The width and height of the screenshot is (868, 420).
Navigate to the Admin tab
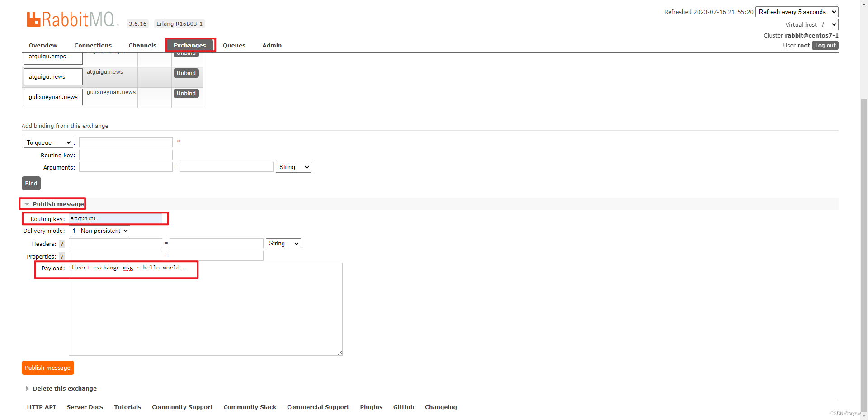[272, 45]
